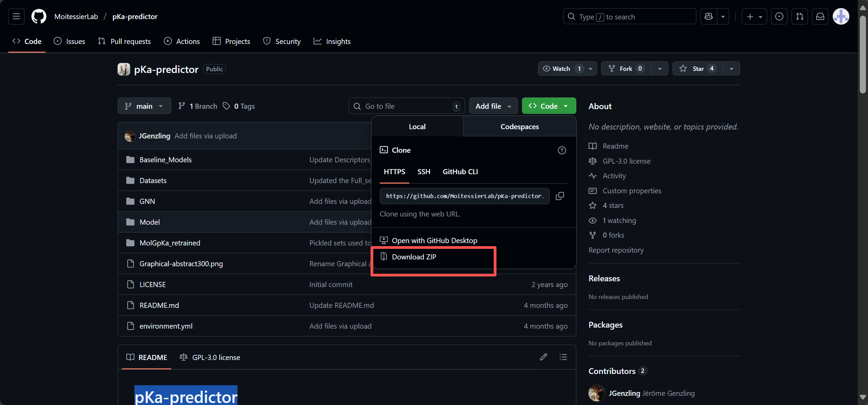Select the Local tab in the clone panel
This screenshot has height=405, width=868.
[x=417, y=126]
